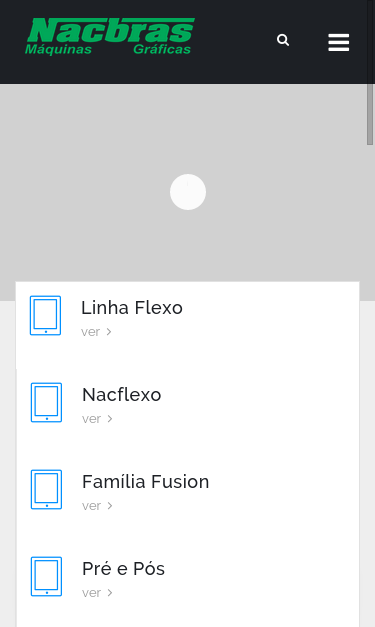Open the Pré e Pós heading
Viewport: 375px width, 627px height.
coord(123,569)
